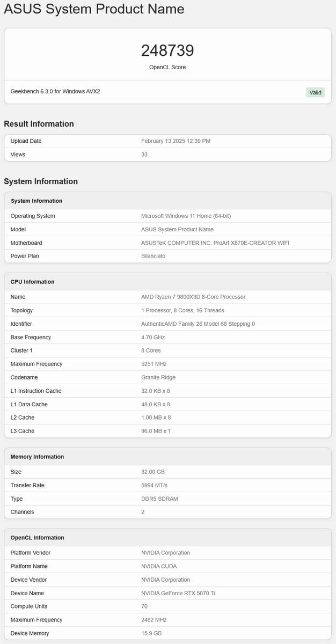Click the 'Device Name' row label
This screenshot has width=336, height=644.
27,593
